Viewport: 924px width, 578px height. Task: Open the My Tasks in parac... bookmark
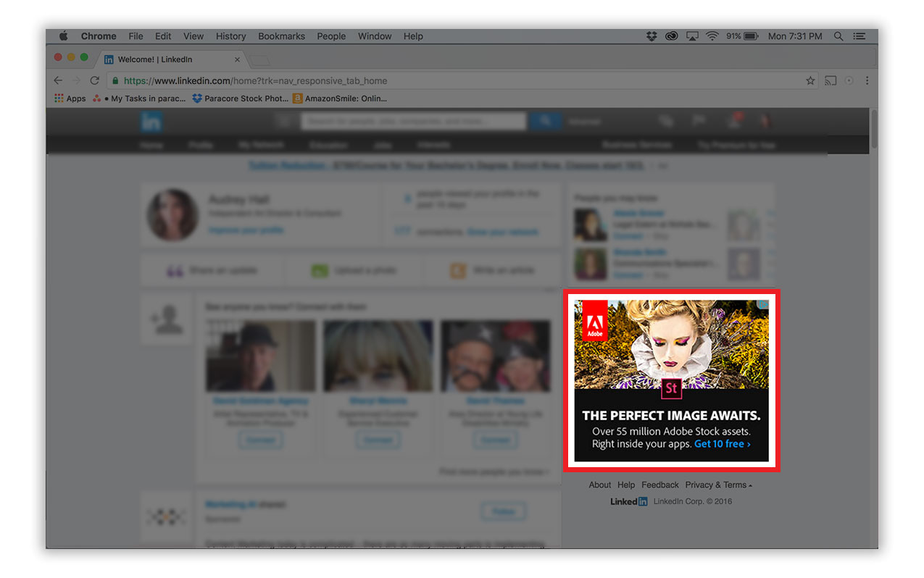[139, 99]
